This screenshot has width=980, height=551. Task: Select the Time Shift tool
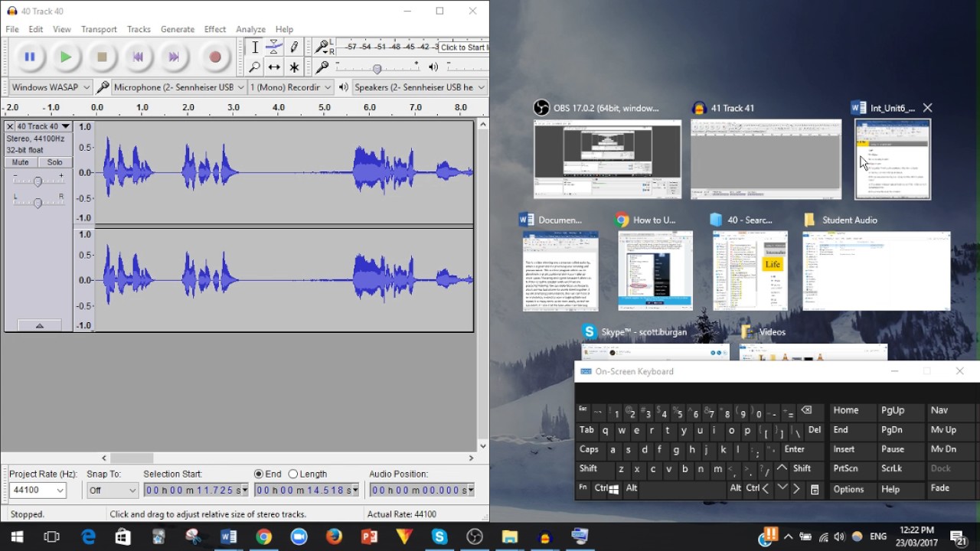[x=274, y=67]
